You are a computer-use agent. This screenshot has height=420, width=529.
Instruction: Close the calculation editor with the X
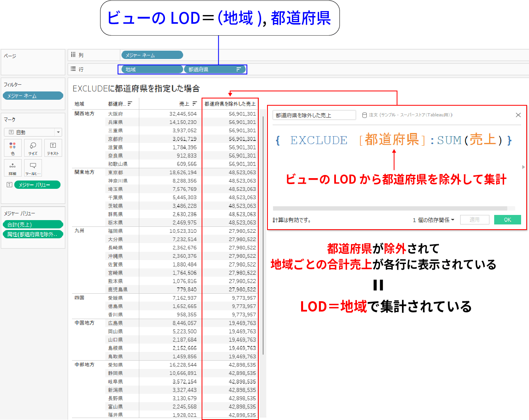pyautogui.click(x=518, y=115)
